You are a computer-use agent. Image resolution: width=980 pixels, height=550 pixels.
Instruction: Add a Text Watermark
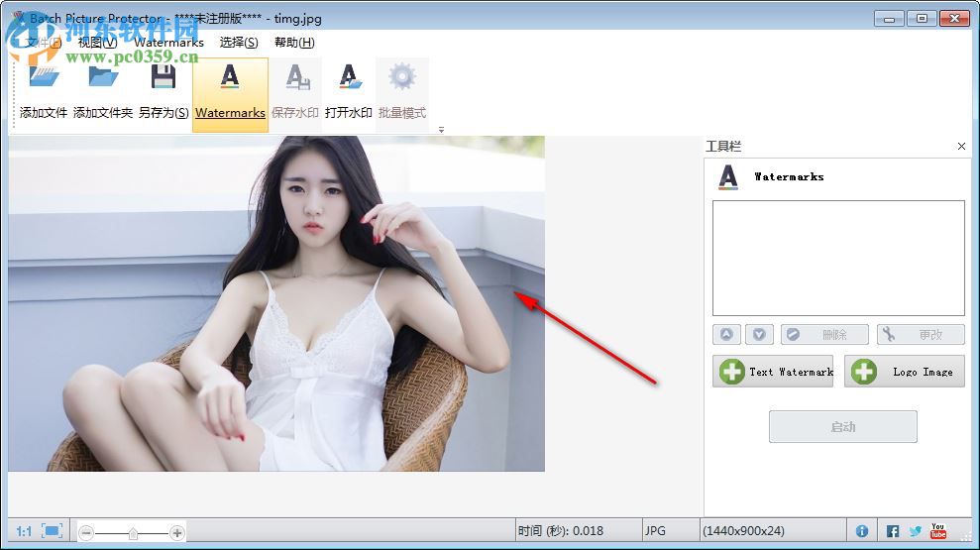[x=773, y=372]
